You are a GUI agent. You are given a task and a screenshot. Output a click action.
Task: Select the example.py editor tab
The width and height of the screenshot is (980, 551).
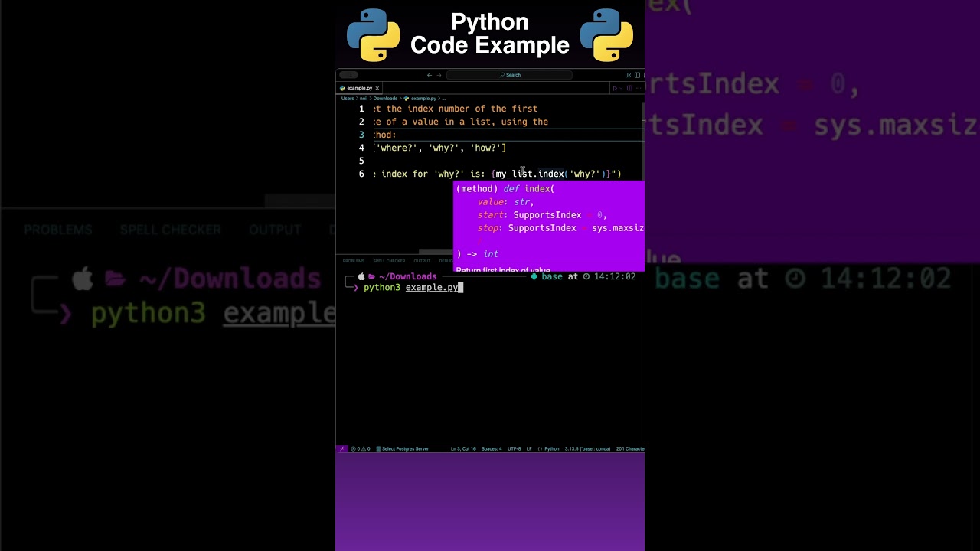[x=359, y=88]
